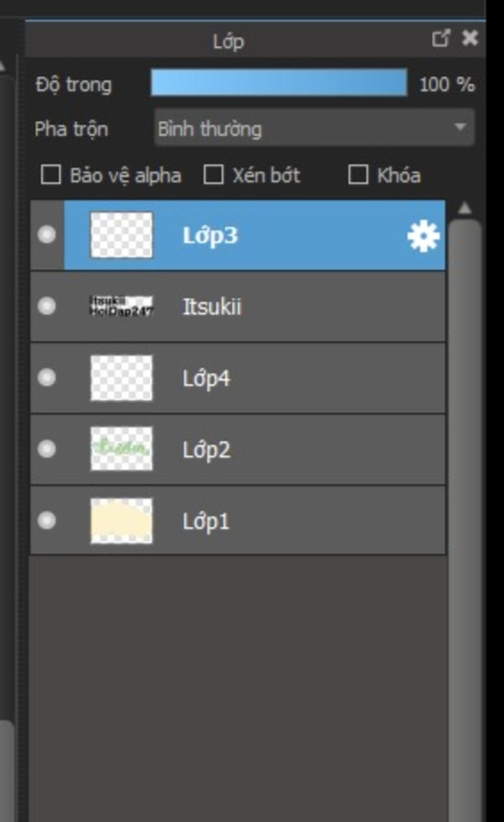Image resolution: width=504 pixels, height=822 pixels.
Task: Open Pha trộn blend mode dropdown
Action: coord(314,128)
